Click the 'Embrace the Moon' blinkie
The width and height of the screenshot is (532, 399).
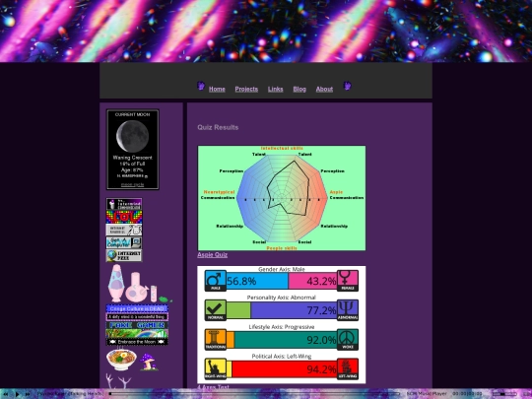[137, 342]
